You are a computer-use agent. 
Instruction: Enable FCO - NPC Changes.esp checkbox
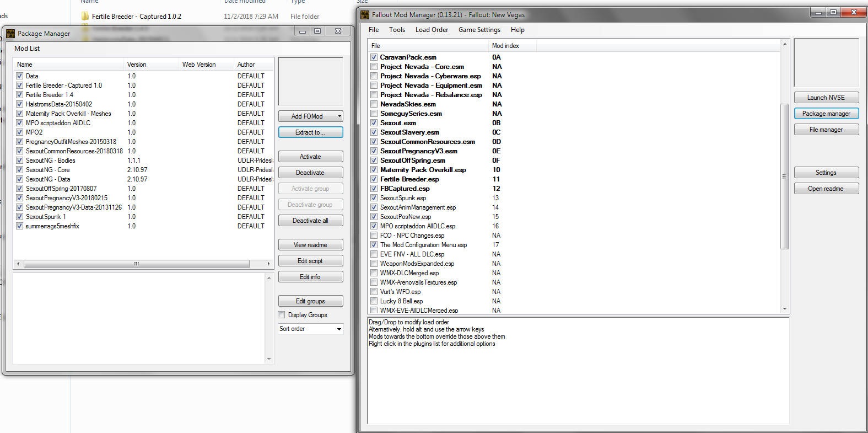tap(374, 236)
